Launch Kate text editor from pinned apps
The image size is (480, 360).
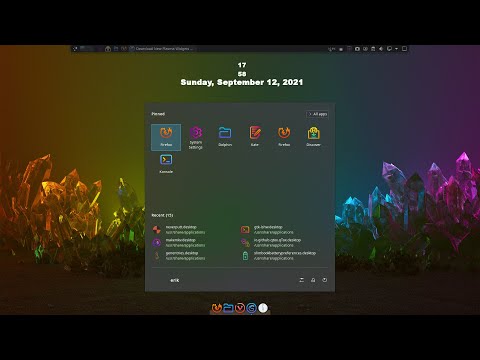click(x=255, y=136)
